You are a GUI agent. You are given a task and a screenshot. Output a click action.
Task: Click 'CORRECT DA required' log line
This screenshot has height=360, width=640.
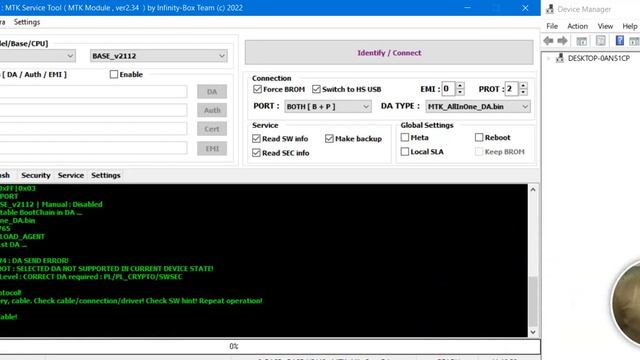point(91,277)
